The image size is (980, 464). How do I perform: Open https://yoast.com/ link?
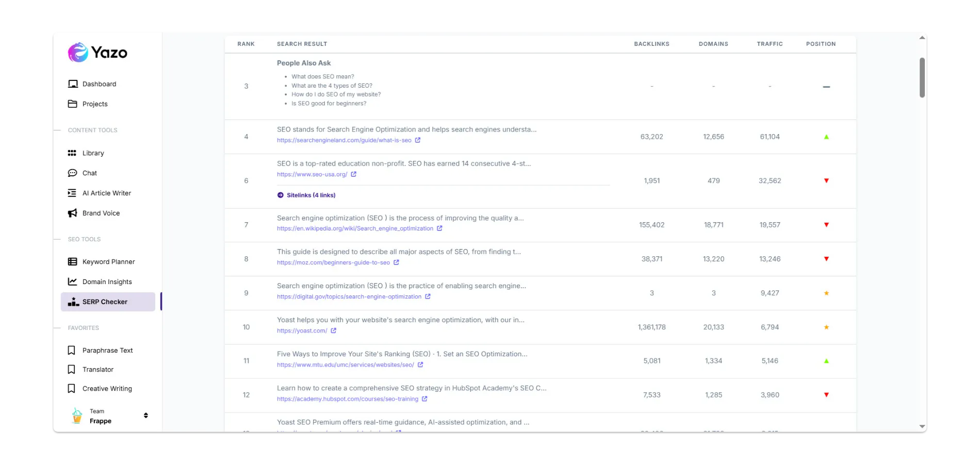(x=302, y=330)
